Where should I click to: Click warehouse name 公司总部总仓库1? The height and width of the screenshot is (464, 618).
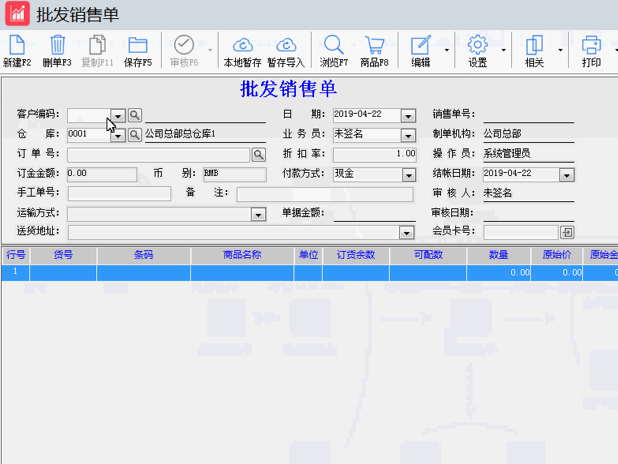tap(180, 134)
